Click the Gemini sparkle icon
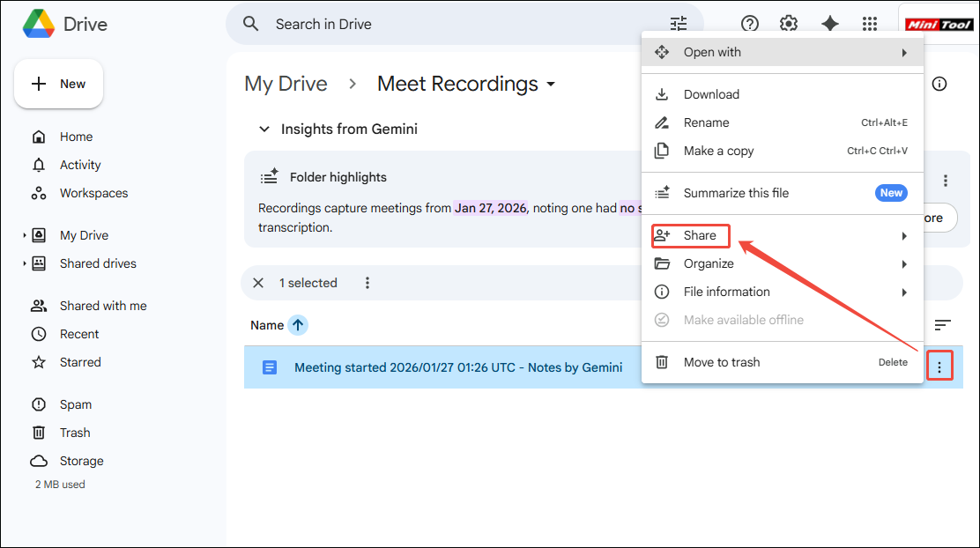This screenshot has height=548, width=980. 829,24
